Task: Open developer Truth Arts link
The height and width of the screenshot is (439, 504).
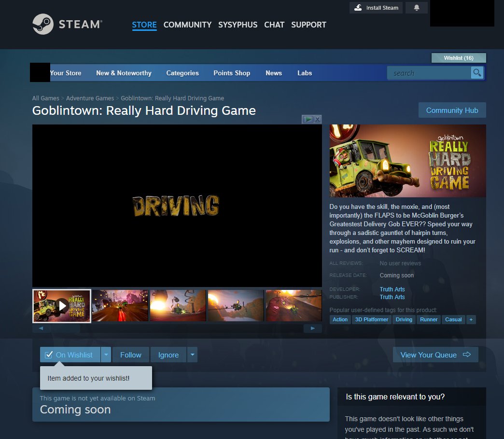Action: pos(392,289)
